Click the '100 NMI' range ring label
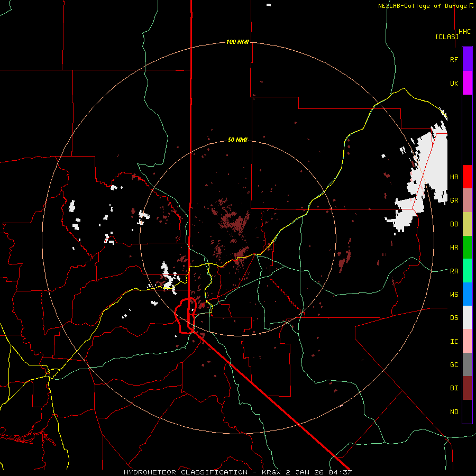Image resolution: width=476 pixels, height=476 pixels. pyautogui.click(x=237, y=42)
